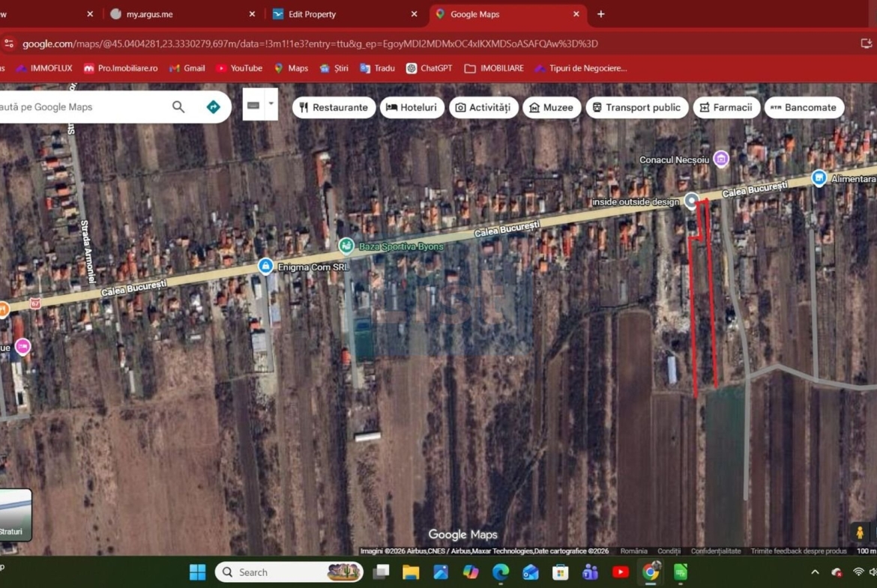Switch to the Edit Property tab
Viewport: 877px width, 588px height.
(312, 14)
